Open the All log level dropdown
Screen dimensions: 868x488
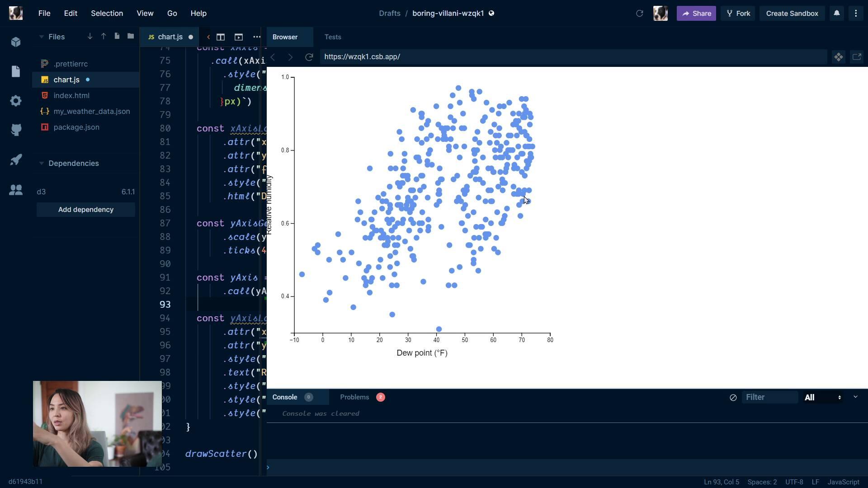click(x=823, y=398)
